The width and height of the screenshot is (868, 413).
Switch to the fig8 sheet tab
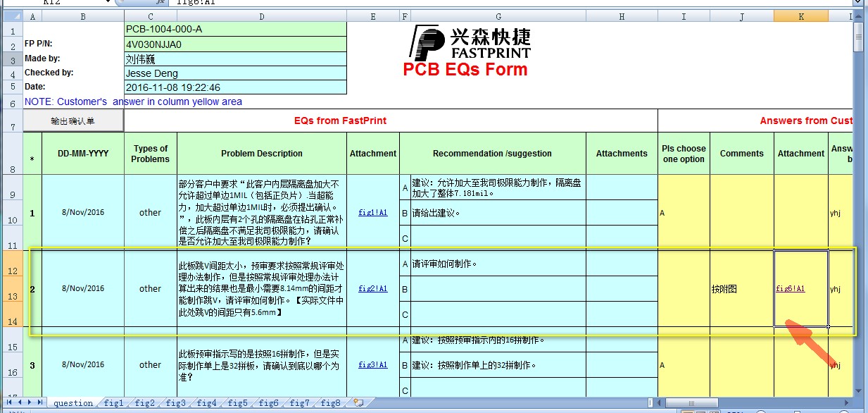point(330,403)
